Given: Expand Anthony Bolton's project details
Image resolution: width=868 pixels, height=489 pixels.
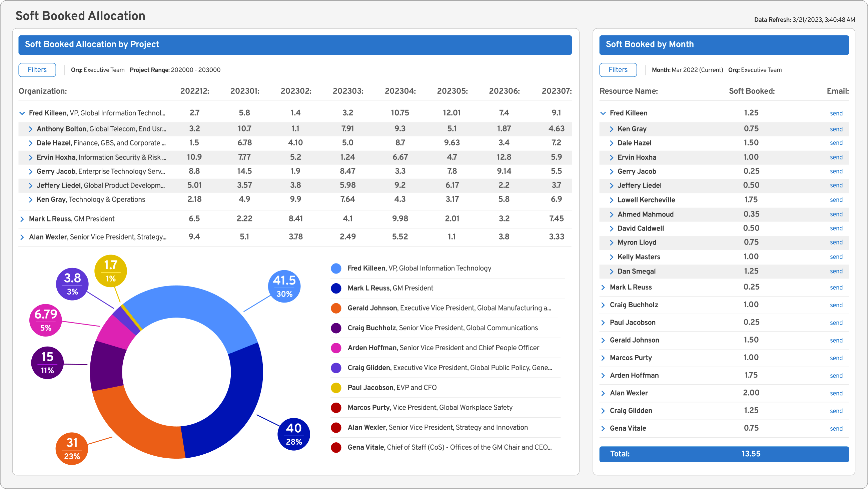Looking at the screenshot, I should (31, 129).
